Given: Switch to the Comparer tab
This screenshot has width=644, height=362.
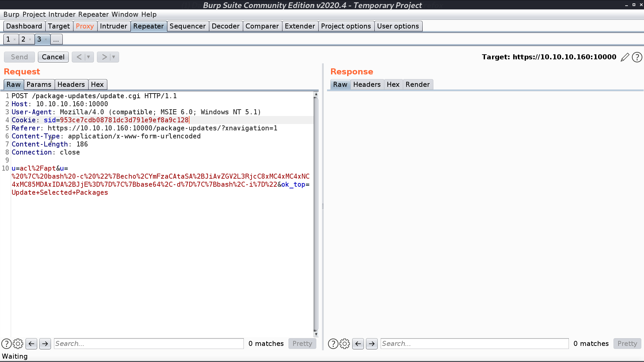Looking at the screenshot, I should (x=262, y=26).
